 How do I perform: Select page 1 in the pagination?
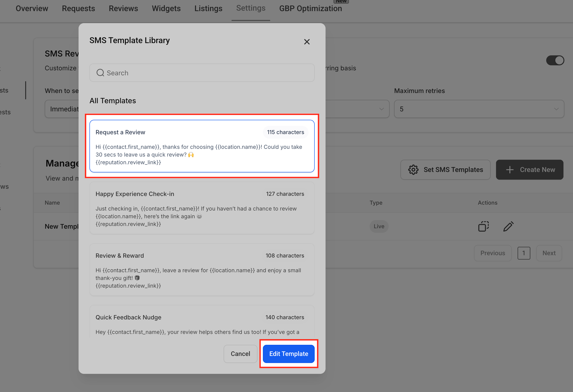[x=524, y=253]
